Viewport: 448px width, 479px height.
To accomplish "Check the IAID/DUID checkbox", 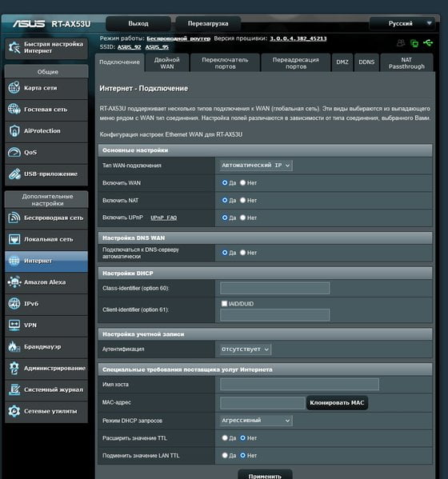I will tap(224, 303).
